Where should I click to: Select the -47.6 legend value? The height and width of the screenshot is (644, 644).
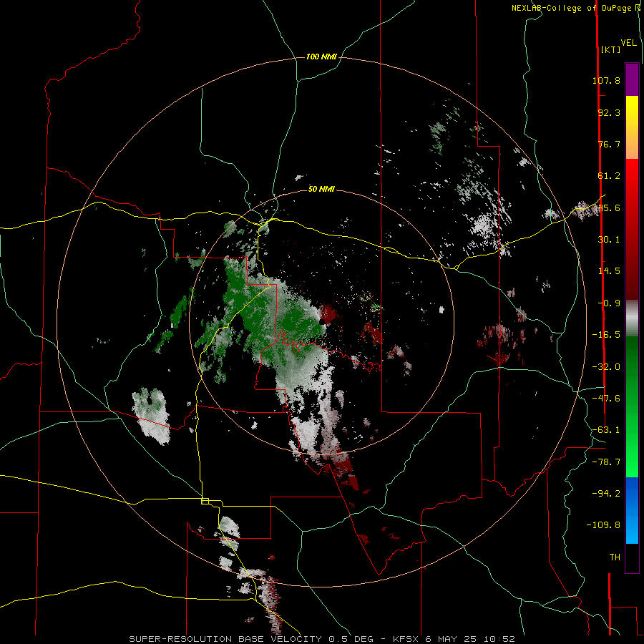coord(606,399)
